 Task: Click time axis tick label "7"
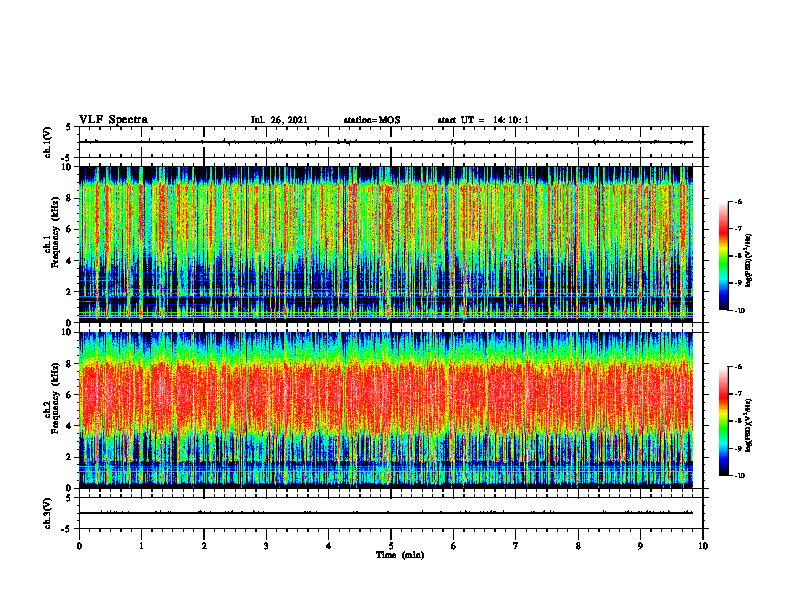point(516,546)
